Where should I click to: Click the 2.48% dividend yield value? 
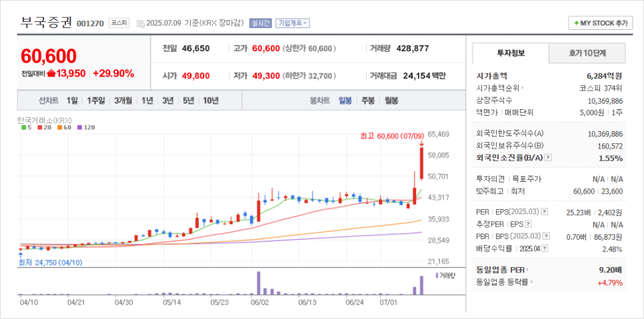[612, 249]
